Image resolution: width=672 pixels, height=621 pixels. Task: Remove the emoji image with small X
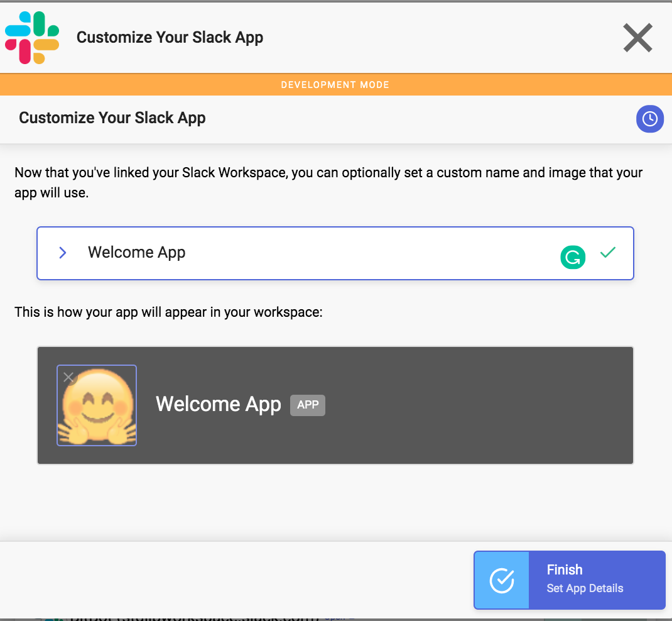pos(68,377)
